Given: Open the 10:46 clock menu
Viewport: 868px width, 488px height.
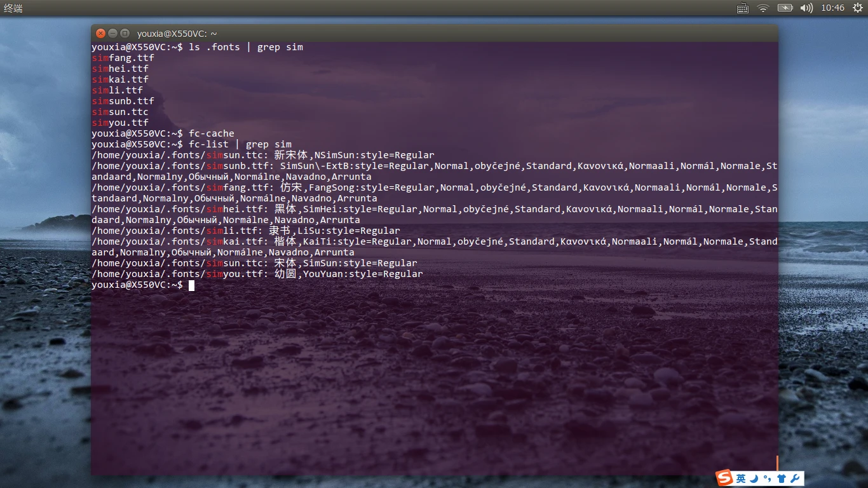Looking at the screenshot, I should 832,8.
